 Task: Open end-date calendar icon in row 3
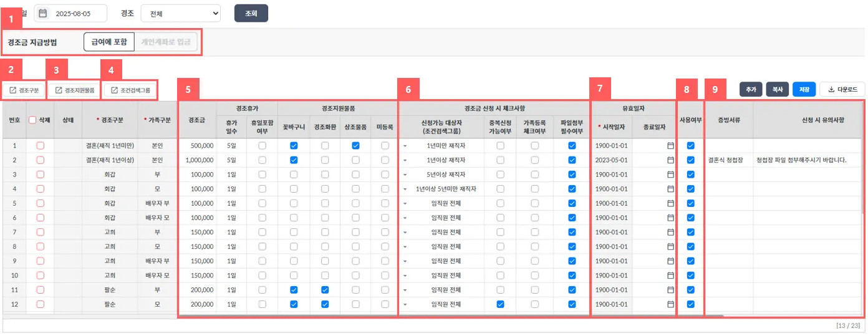pyautogui.click(x=671, y=174)
